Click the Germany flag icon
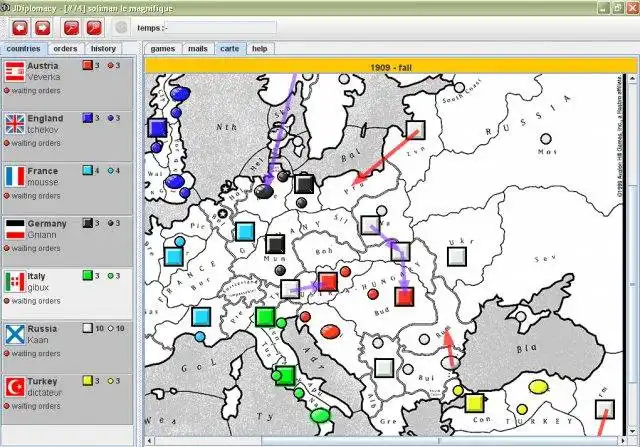 [15, 229]
